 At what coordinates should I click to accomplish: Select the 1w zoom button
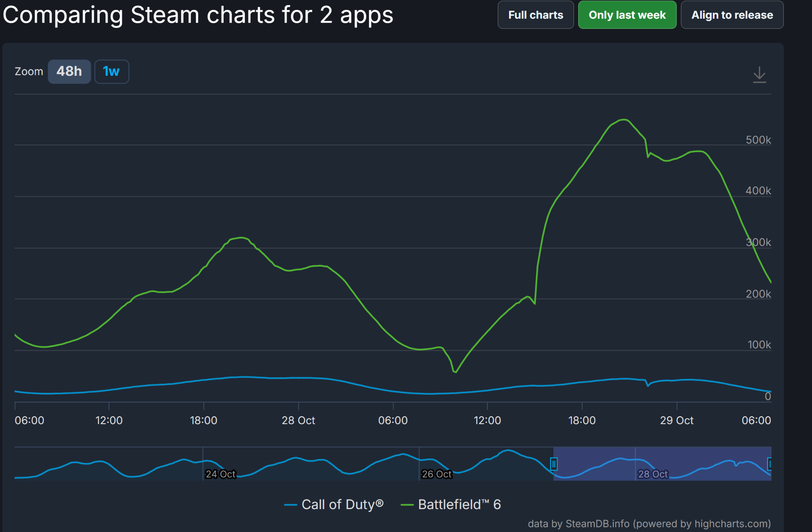click(x=111, y=71)
